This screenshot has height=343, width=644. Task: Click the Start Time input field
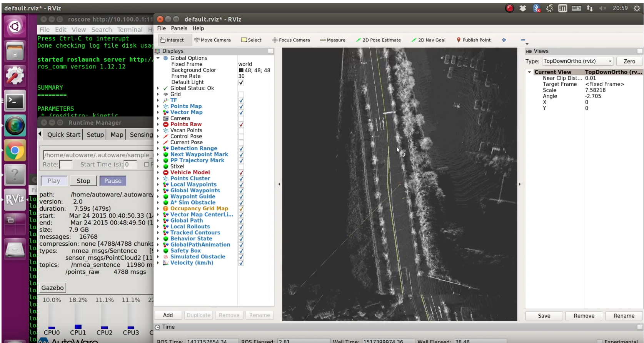(131, 165)
